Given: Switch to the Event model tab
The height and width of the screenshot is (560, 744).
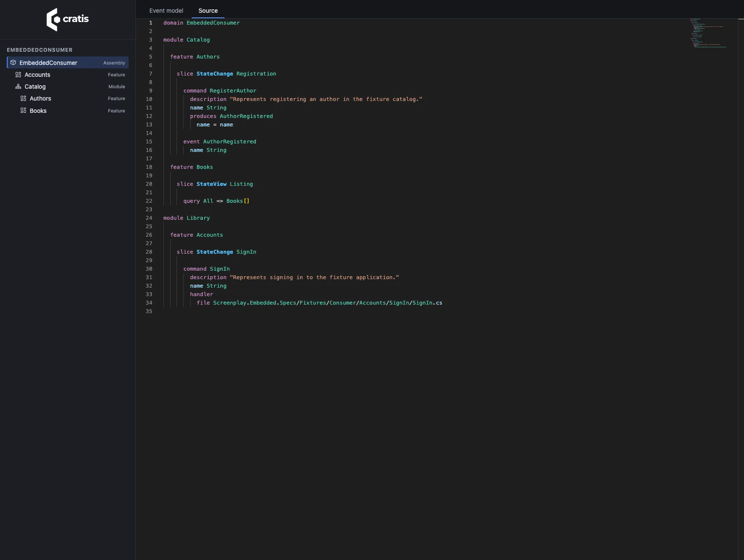Looking at the screenshot, I should 166,11.
